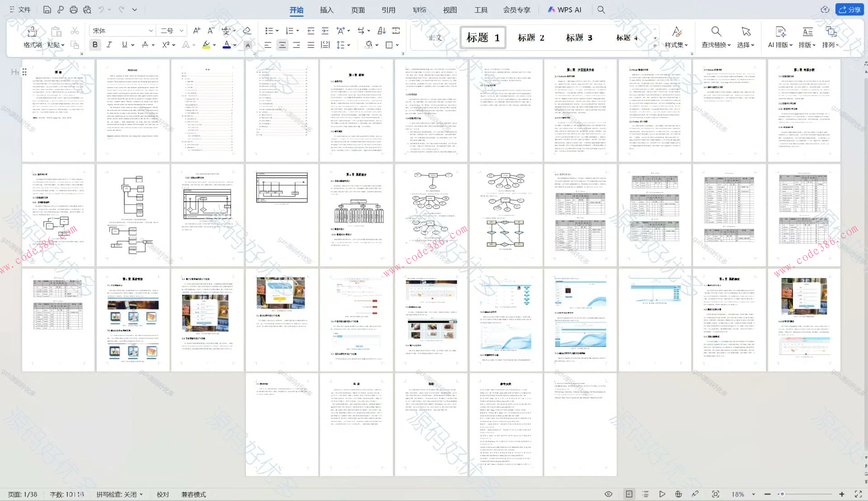Toggle eye protection mode icon
Screen dimensions: 868x501
click(609, 494)
